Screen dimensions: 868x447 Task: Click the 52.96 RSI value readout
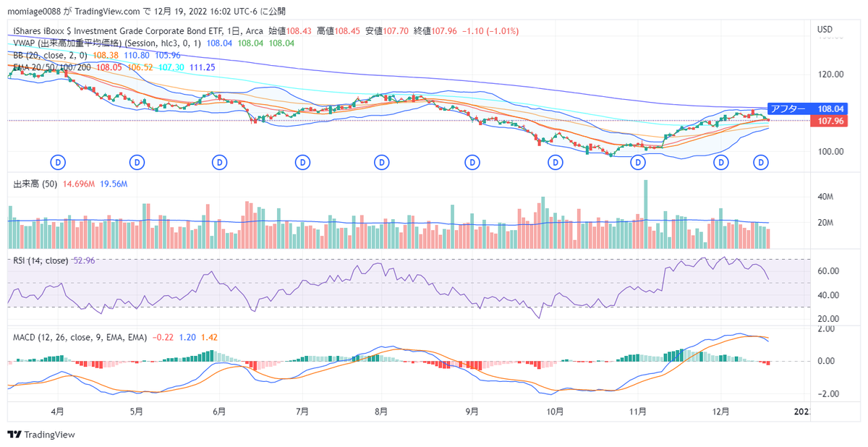[85, 260]
